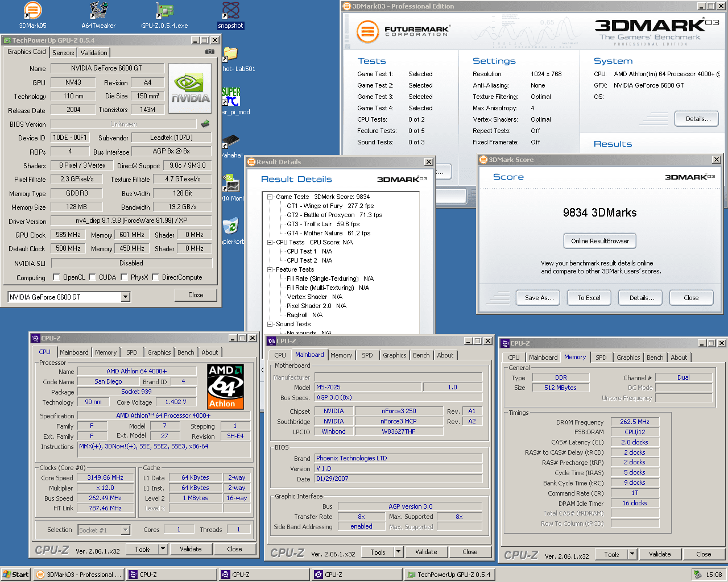Collapse the Sound Tests tree node
Screen dimensions: 728x582
tap(270, 324)
